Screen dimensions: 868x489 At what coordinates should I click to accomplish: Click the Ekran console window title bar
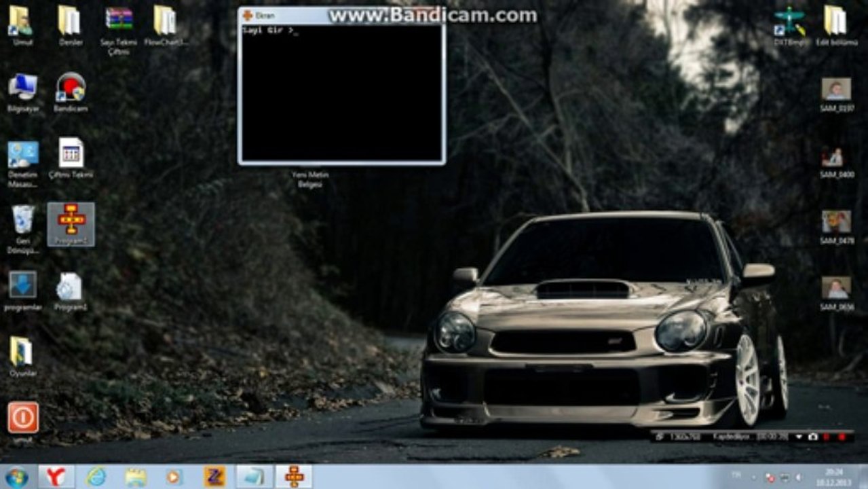[x=341, y=15]
